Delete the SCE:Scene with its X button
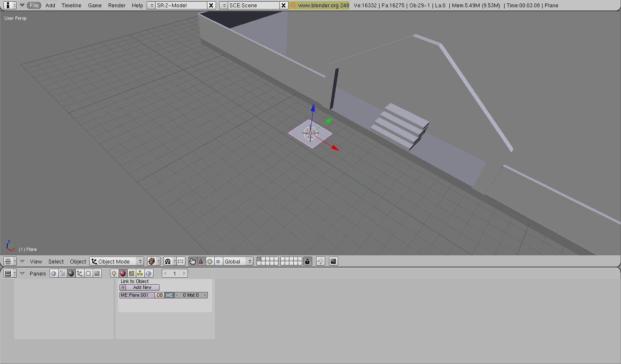 284,5
